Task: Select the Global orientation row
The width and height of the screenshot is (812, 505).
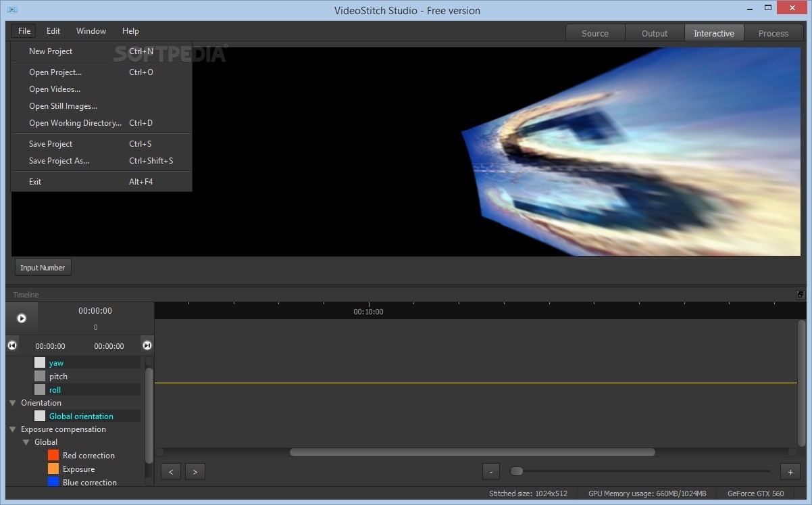Action: pyautogui.click(x=86, y=416)
